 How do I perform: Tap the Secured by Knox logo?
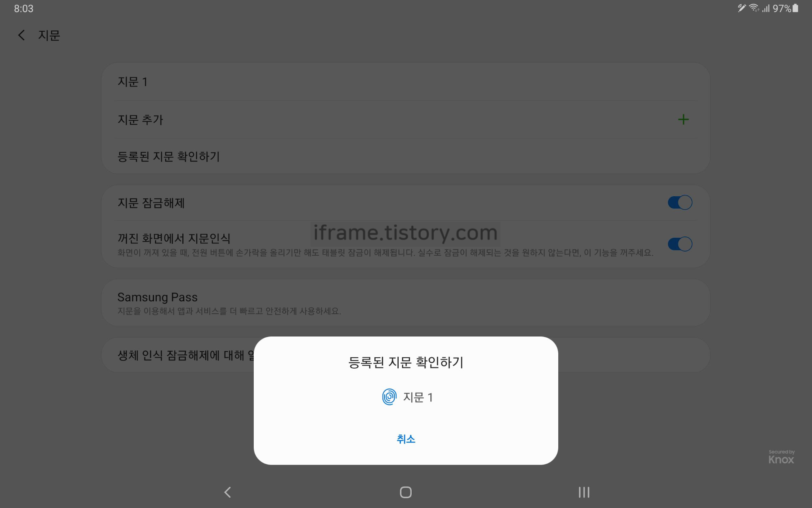[x=781, y=457]
